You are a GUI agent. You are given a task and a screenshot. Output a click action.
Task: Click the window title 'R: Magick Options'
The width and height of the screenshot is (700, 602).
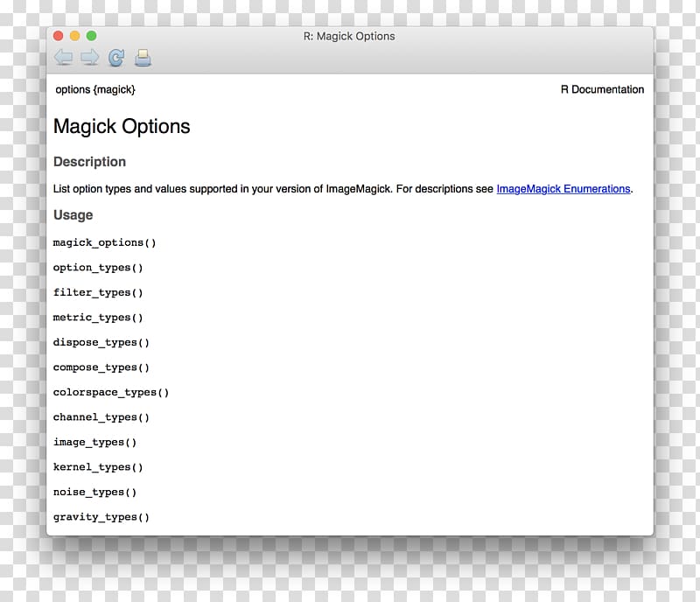[x=349, y=36]
